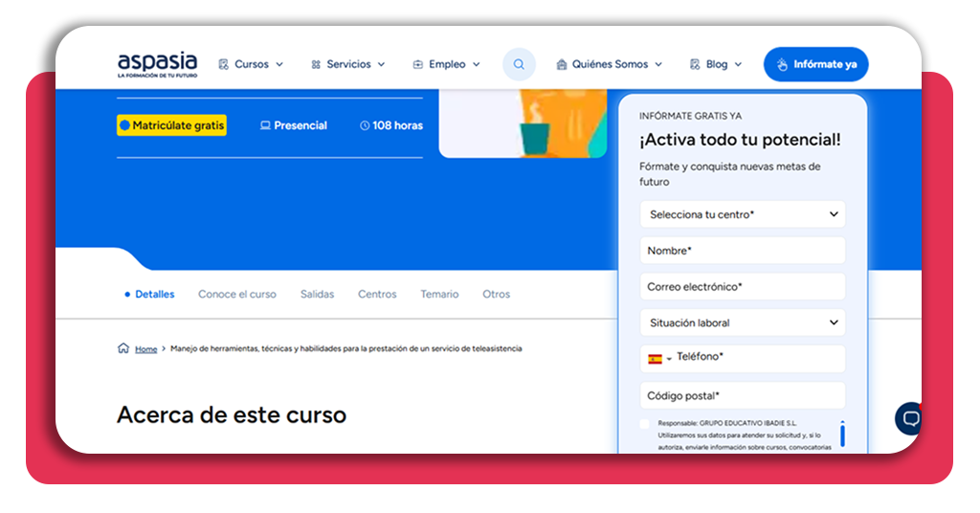This screenshot has height=513, width=980.
Task: Switch to the Salidas tab
Action: pos(317,294)
